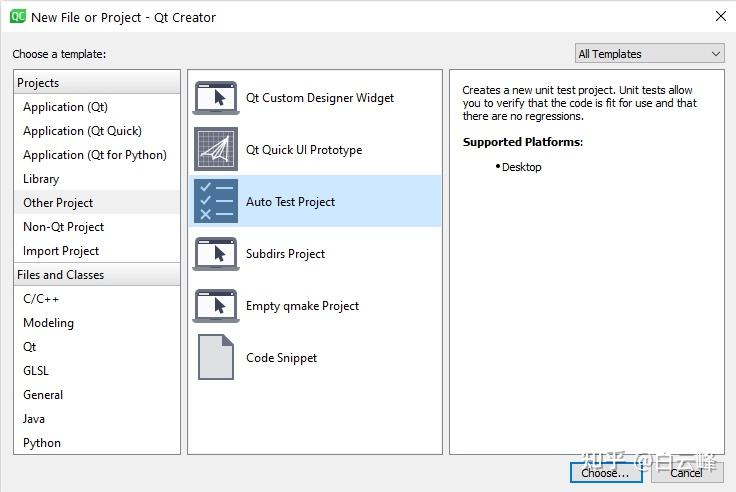Select the Other Project category
Image resolution: width=736 pixels, height=492 pixels.
[x=97, y=202]
